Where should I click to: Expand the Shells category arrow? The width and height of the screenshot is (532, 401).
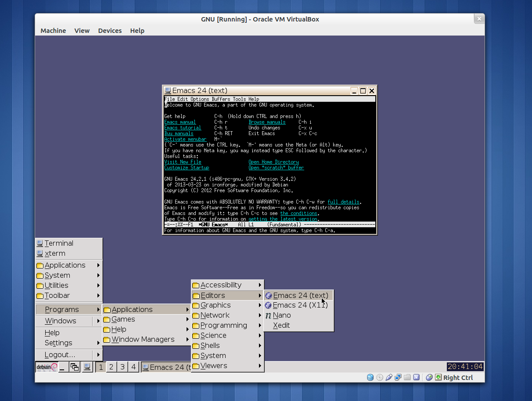coord(260,345)
